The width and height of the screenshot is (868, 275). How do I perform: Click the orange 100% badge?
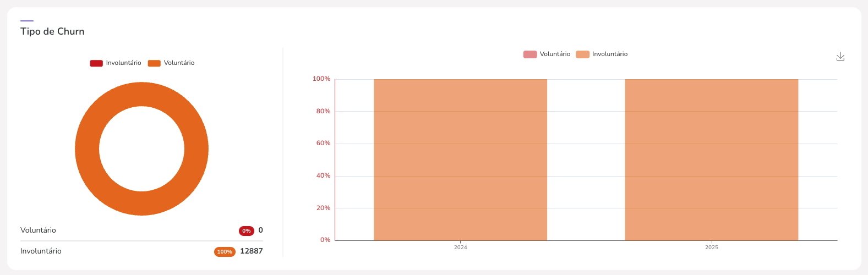225,252
